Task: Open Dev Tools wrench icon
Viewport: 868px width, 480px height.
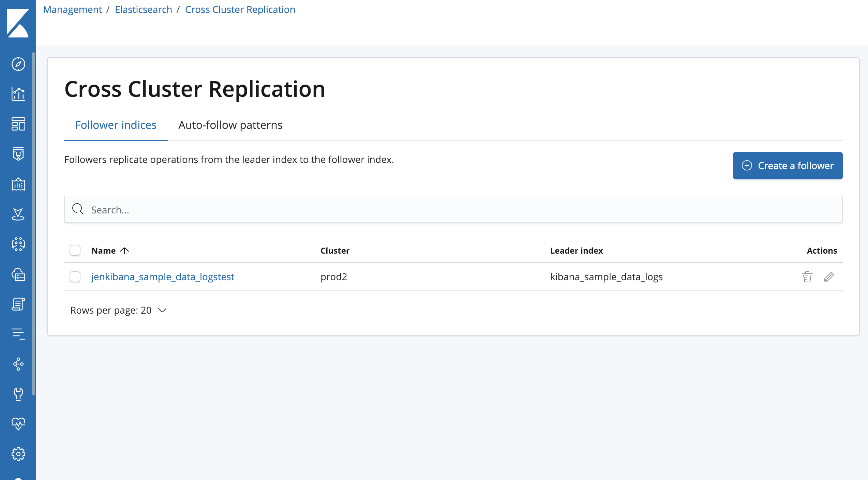Action: click(x=18, y=394)
